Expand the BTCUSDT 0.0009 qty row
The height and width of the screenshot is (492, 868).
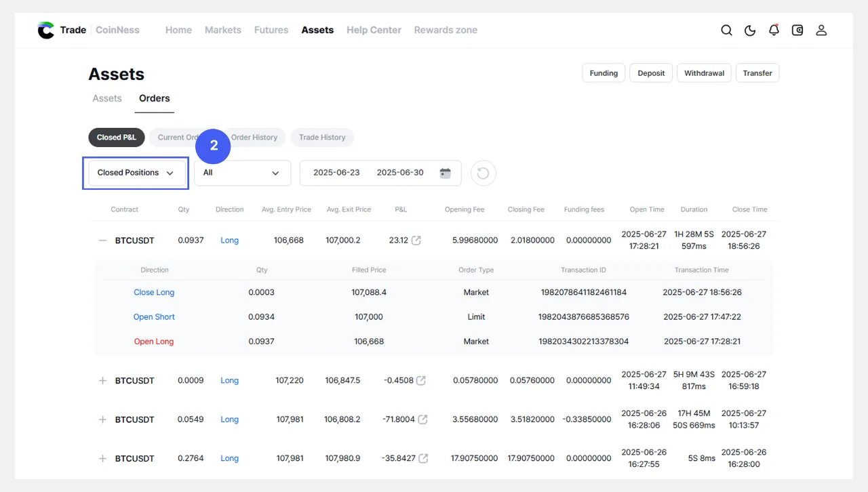(x=102, y=381)
